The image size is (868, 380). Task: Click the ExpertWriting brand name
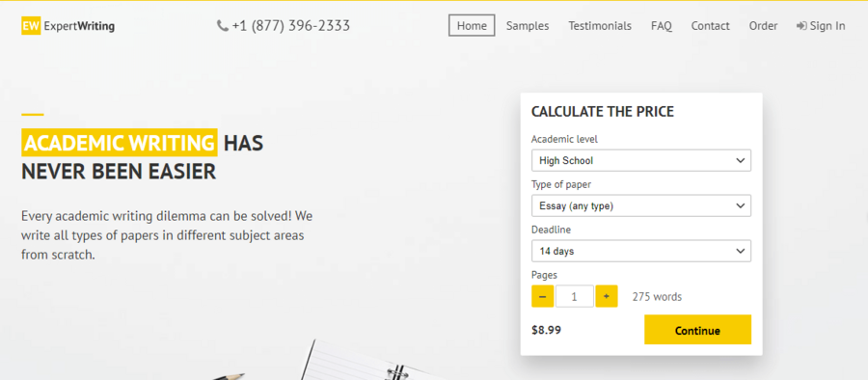(79, 26)
